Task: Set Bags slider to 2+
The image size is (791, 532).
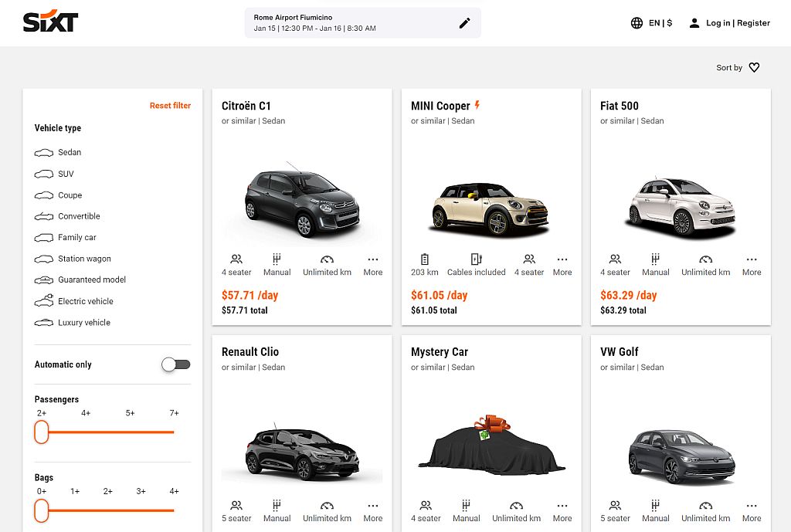Action: point(107,510)
